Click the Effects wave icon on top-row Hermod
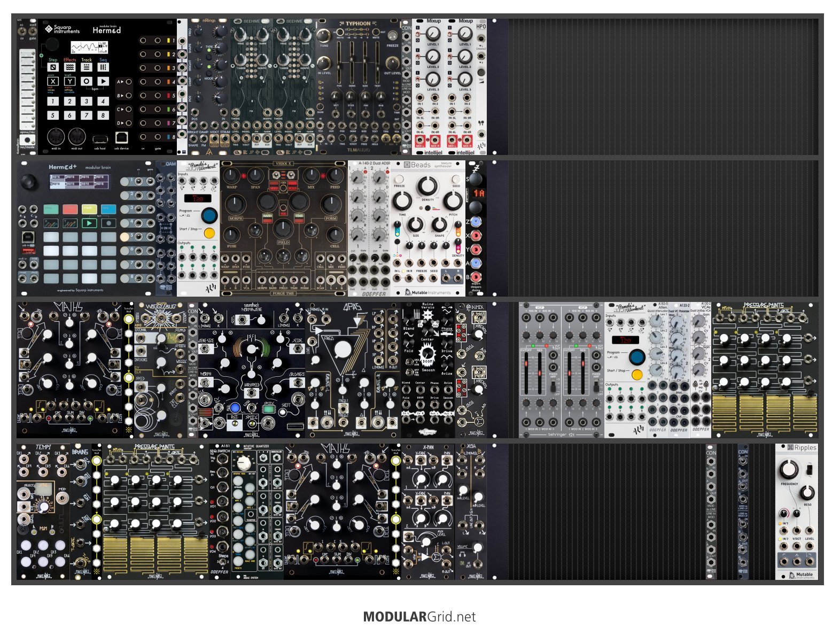This screenshot has height=628, width=840. click(x=69, y=67)
